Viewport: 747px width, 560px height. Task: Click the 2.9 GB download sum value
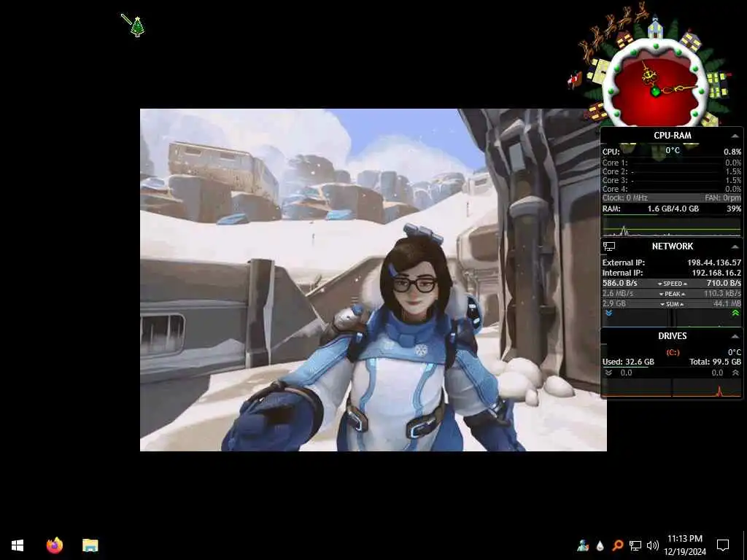(614, 303)
